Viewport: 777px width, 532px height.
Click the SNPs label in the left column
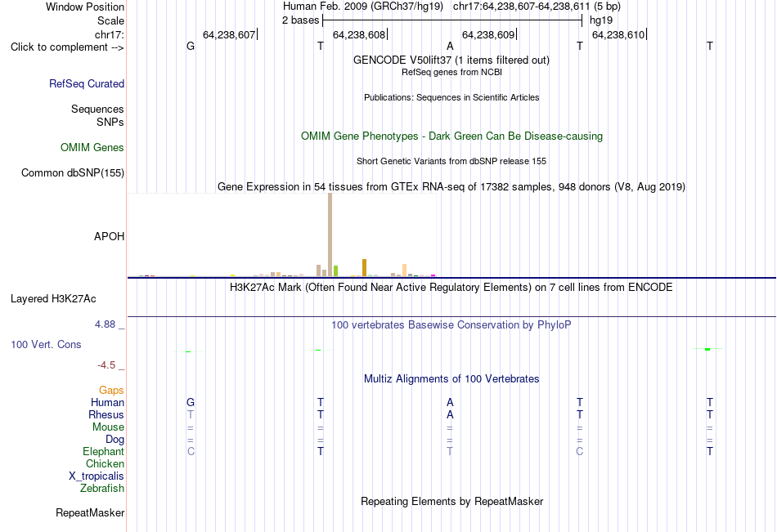[110, 122]
